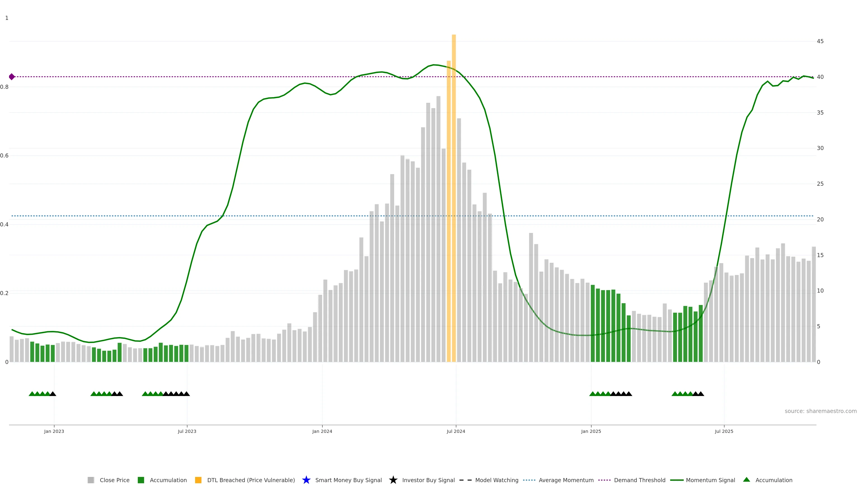Click the orange DTL Breached color swatch
Image resolution: width=868 pixels, height=488 pixels.
pyautogui.click(x=198, y=480)
